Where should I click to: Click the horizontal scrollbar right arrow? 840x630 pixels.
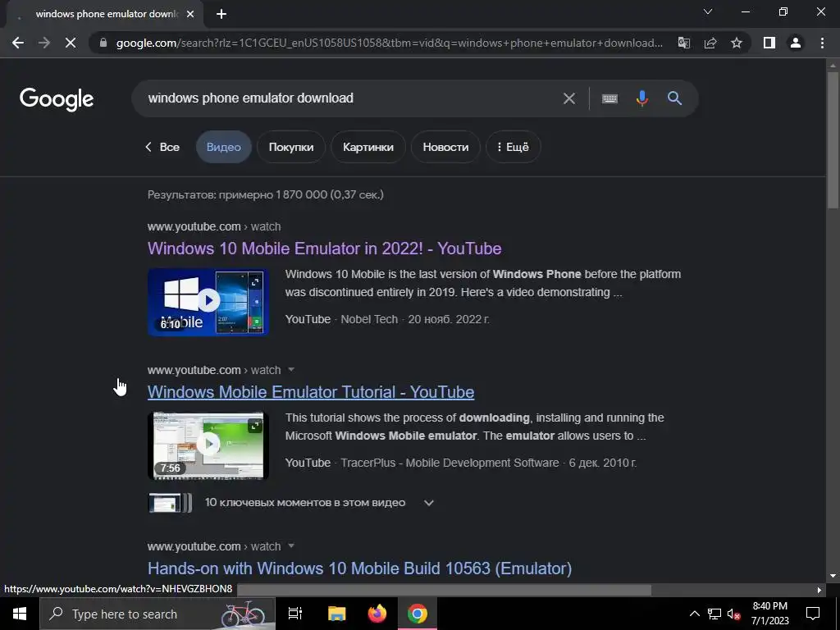click(x=819, y=590)
